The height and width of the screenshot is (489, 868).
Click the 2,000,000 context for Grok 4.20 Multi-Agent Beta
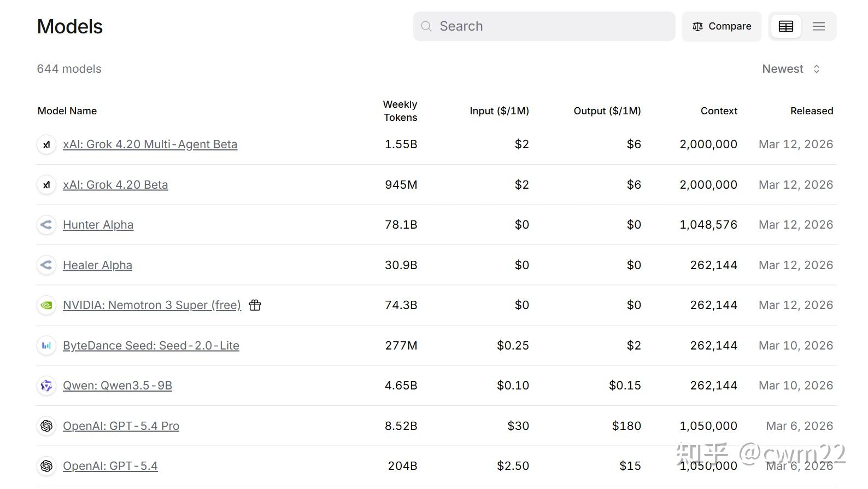click(x=708, y=144)
